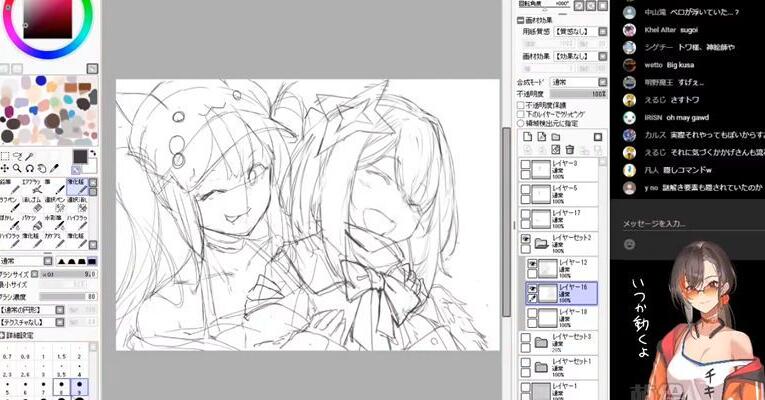Click the emoji icon under chat input

629,244
